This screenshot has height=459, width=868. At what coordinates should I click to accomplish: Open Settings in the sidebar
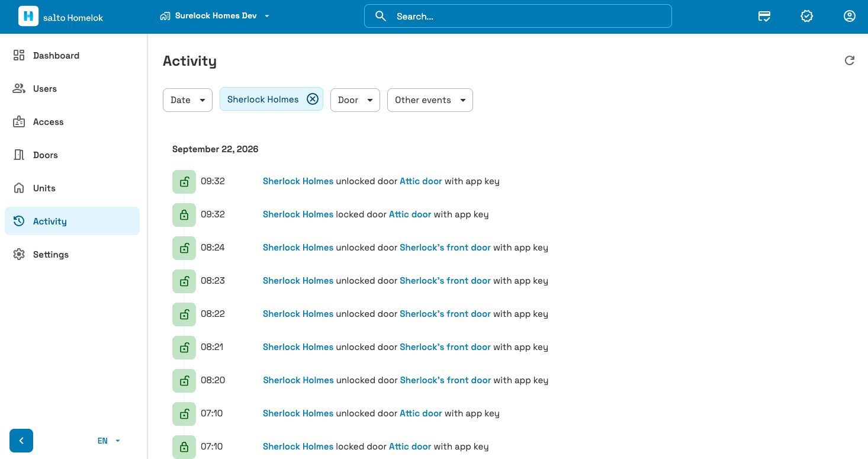[x=72, y=255]
